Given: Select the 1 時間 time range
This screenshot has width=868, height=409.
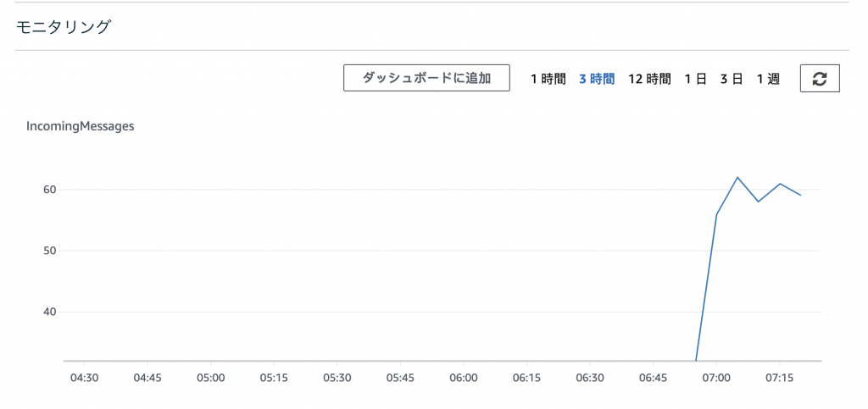Looking at the screenshot, I should click(x=548, y=79).
